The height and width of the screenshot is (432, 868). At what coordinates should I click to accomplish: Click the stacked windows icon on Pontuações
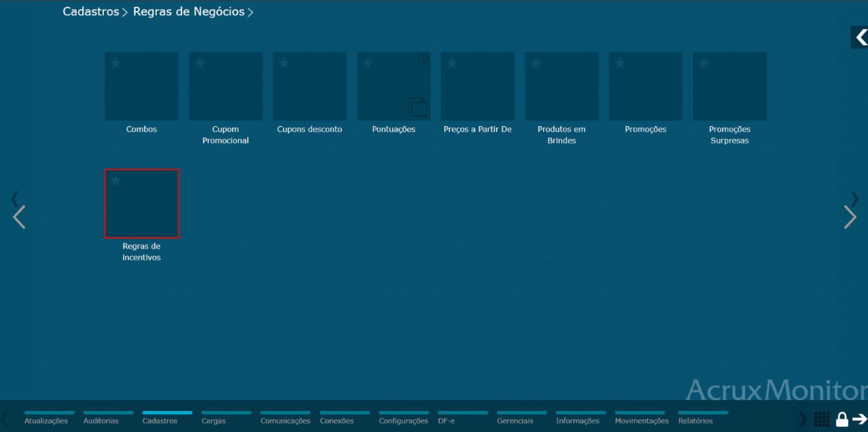(x=417, y=107)
